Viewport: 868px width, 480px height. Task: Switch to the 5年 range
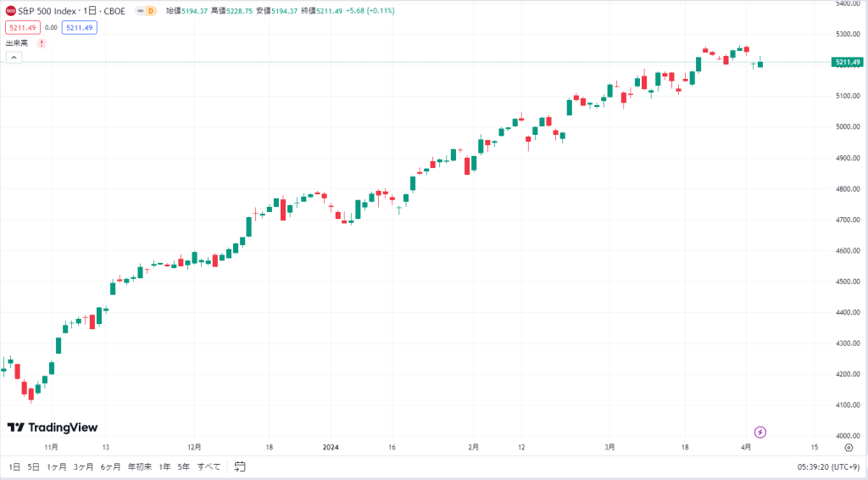click(183, 466)
